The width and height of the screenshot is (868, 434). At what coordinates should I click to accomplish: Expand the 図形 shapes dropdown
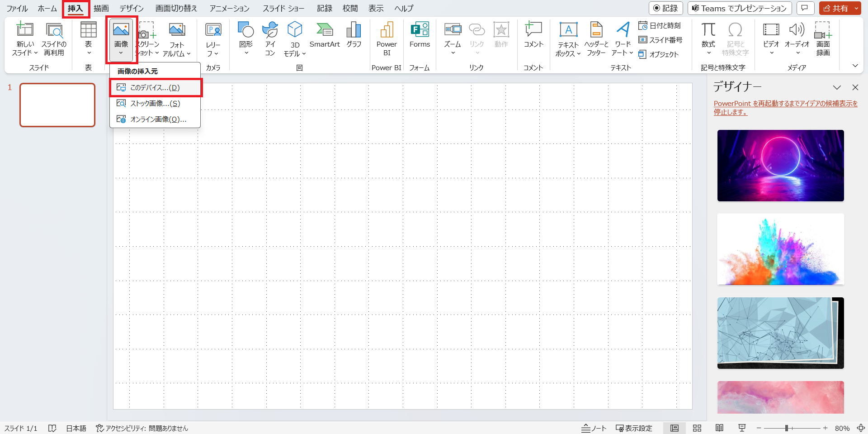pos(246,38)
